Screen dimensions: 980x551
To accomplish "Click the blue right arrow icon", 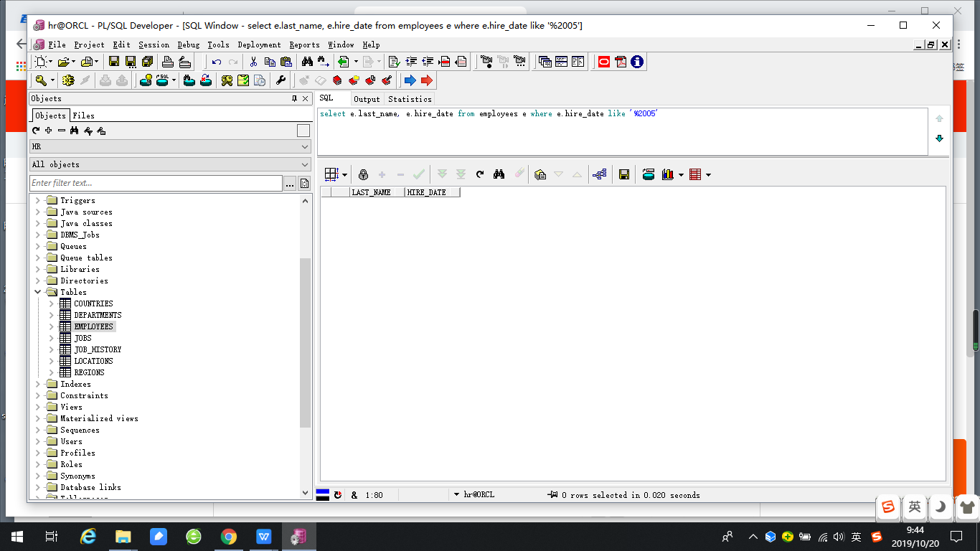I will click(x=410, y=80).
